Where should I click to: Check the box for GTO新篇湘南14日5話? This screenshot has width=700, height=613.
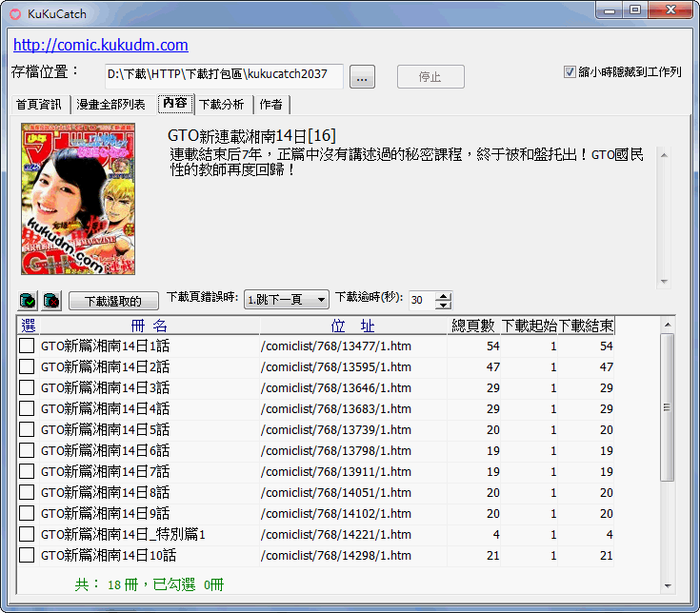click(27, 430)
